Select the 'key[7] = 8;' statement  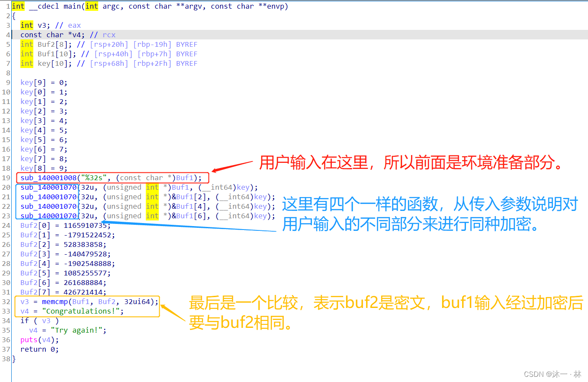pos(44,159)
